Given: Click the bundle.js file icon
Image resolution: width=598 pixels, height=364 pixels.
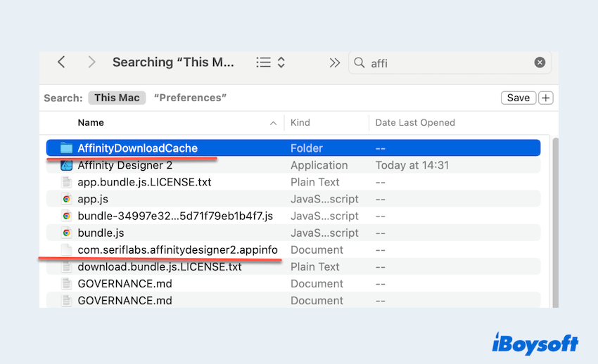Looking at the screenshot, I should 67,233.
